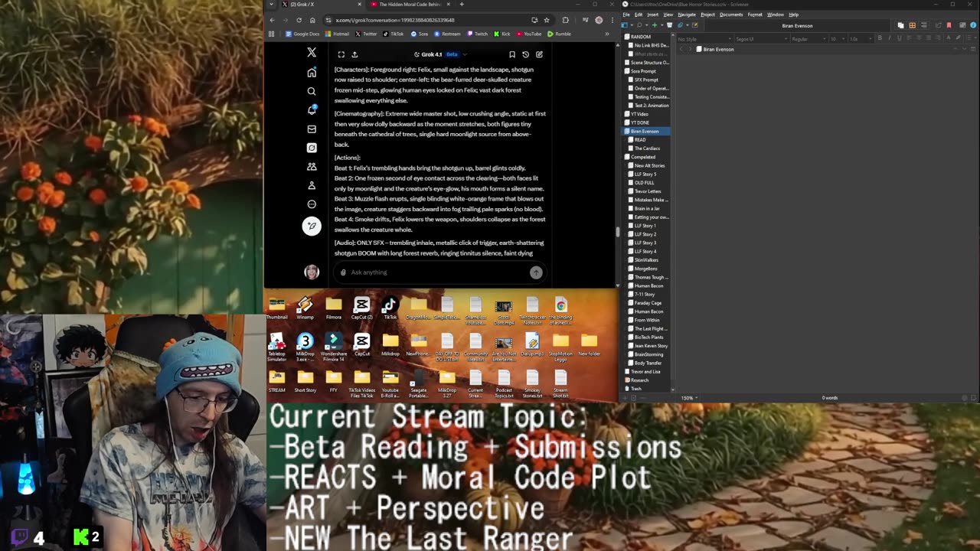Viewport: 980px width, 551px height.
Task: Open Rumble bookmark in Chrome
Action: [x=560, y=34]
